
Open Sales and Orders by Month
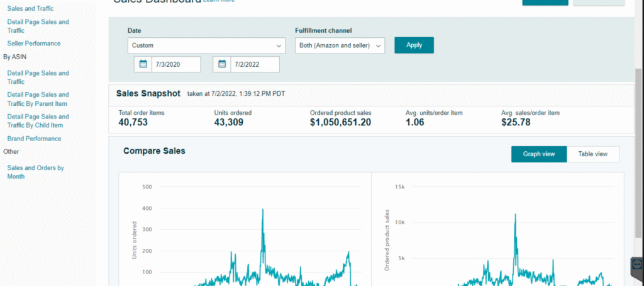tap(35, 172)
